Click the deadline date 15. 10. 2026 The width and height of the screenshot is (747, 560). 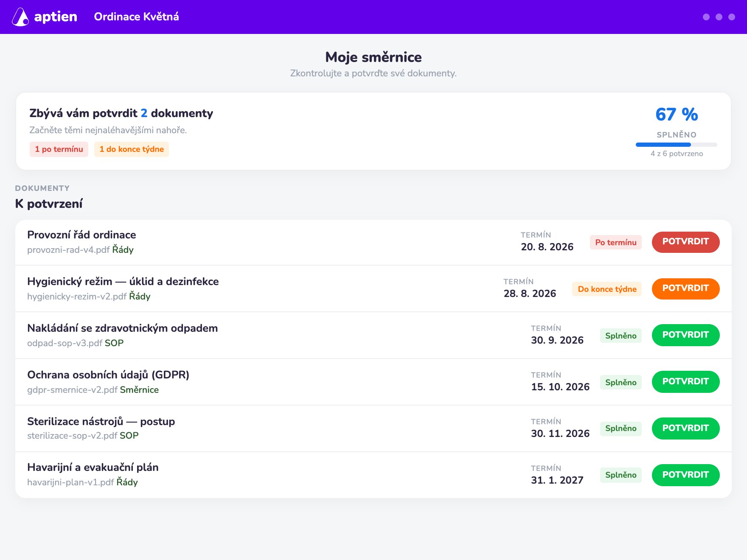click(x=560, y=387)
